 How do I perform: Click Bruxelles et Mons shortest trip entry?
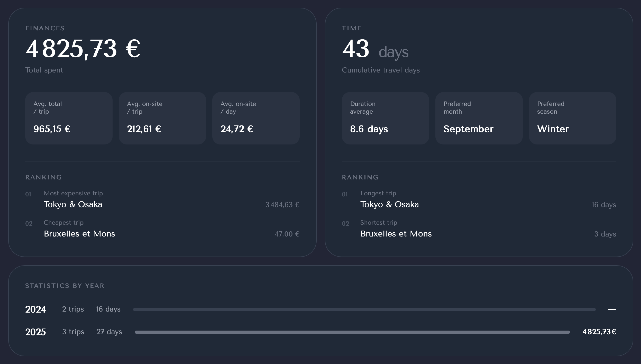[396, 234]
